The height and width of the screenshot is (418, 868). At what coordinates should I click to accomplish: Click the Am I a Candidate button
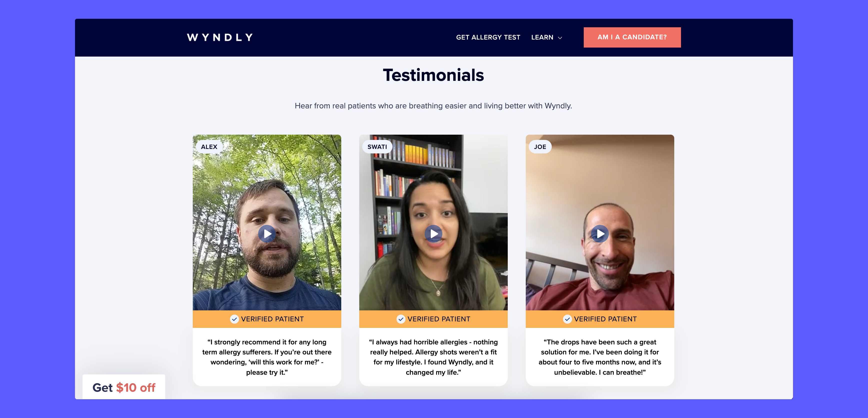[632, 37]
